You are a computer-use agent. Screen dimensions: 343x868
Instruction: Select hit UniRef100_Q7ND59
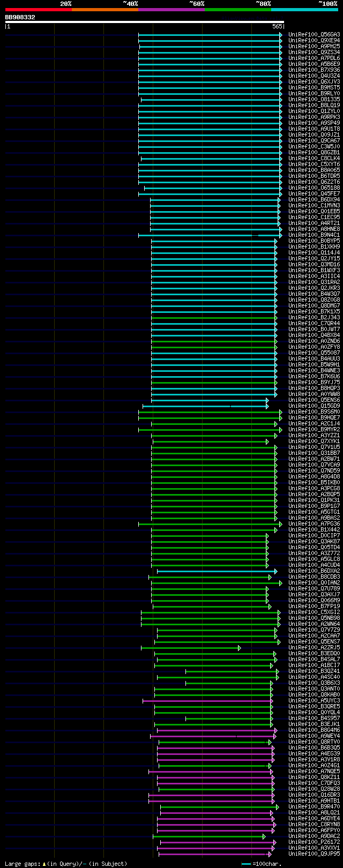point(314,470)
